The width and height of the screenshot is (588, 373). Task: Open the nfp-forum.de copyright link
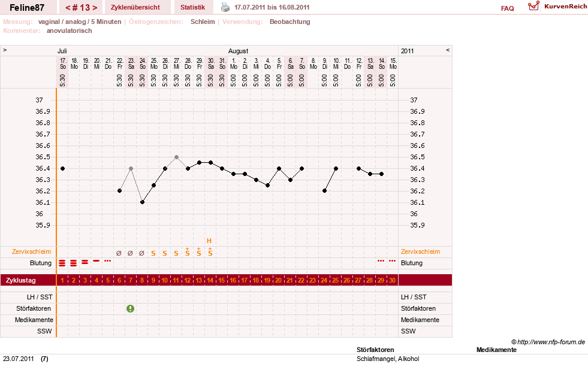click(x=548, y=342)
